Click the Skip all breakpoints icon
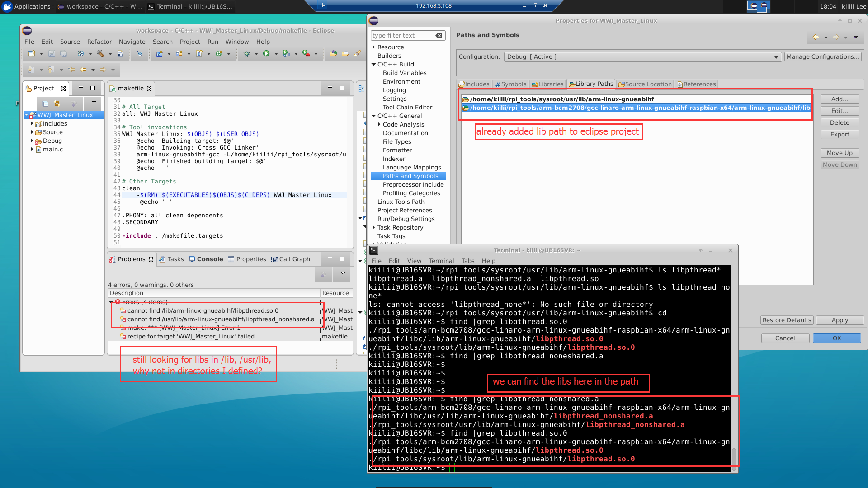 click(x=140, y=54)
